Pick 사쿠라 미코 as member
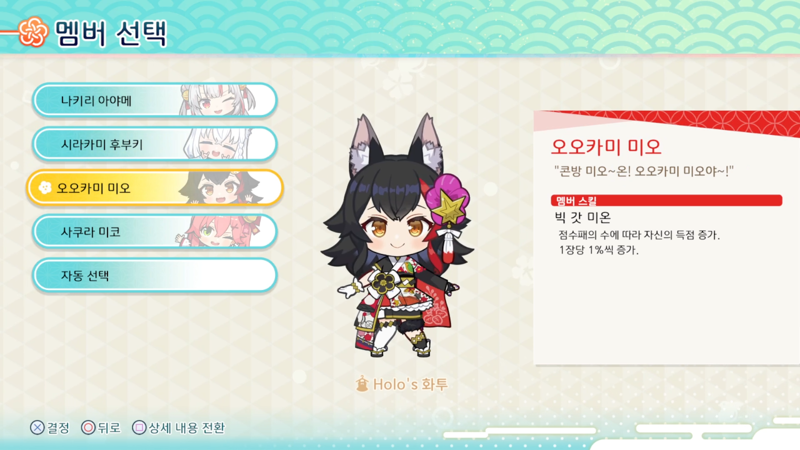 [155, 232]
